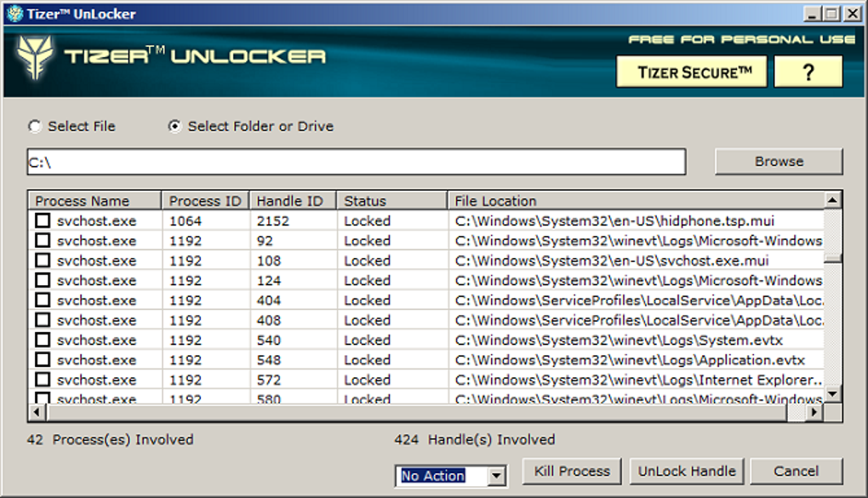Click the Kill Process button
This screenshot has height=498, width=868.
(x=572, y=472)
